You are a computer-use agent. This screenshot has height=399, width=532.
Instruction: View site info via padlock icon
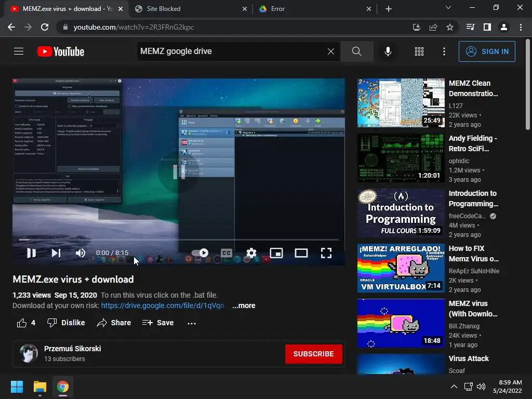click(65, 27)
